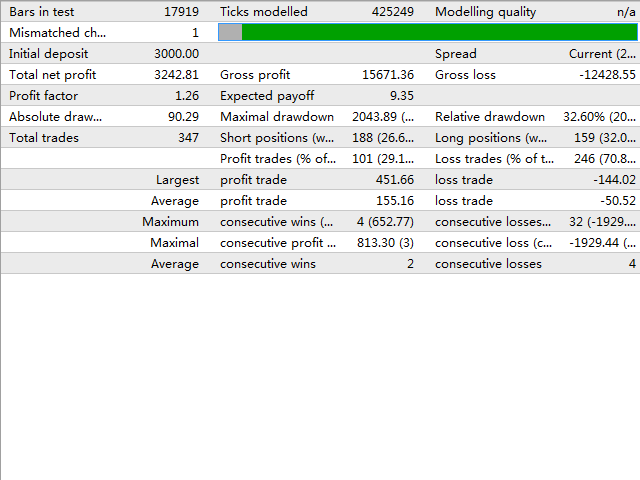Viewport: 640px width, 480px height.
Task: Click the 'Gross loss' label
Action: [465, 75]
